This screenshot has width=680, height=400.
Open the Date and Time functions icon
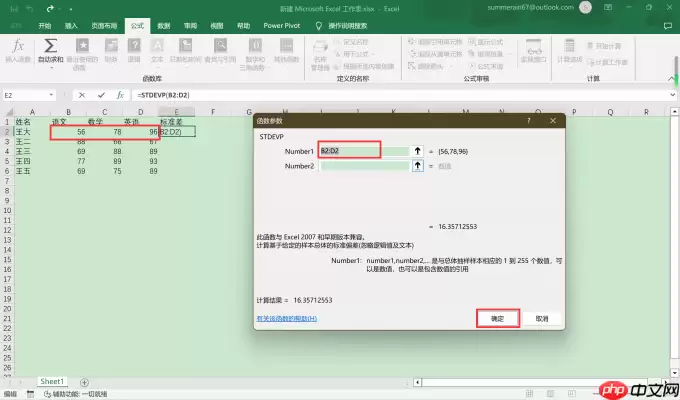(x=186, y=45)
